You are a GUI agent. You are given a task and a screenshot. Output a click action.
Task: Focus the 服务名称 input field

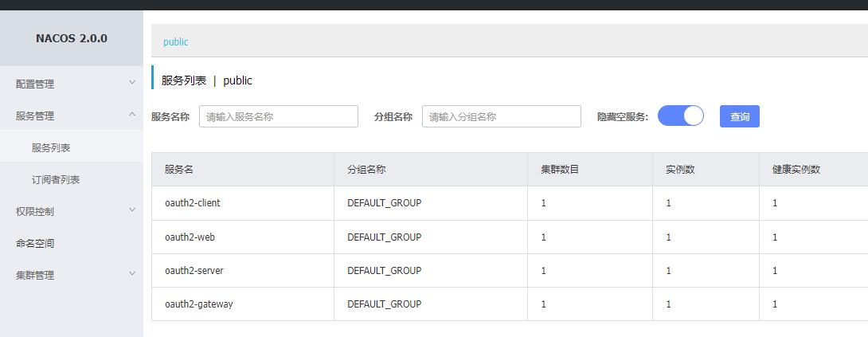(279, 116)
